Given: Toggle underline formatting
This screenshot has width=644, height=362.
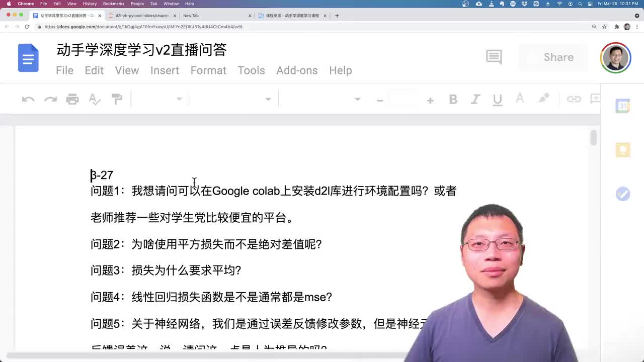Looking at the screenshot, I should point(498,100).
